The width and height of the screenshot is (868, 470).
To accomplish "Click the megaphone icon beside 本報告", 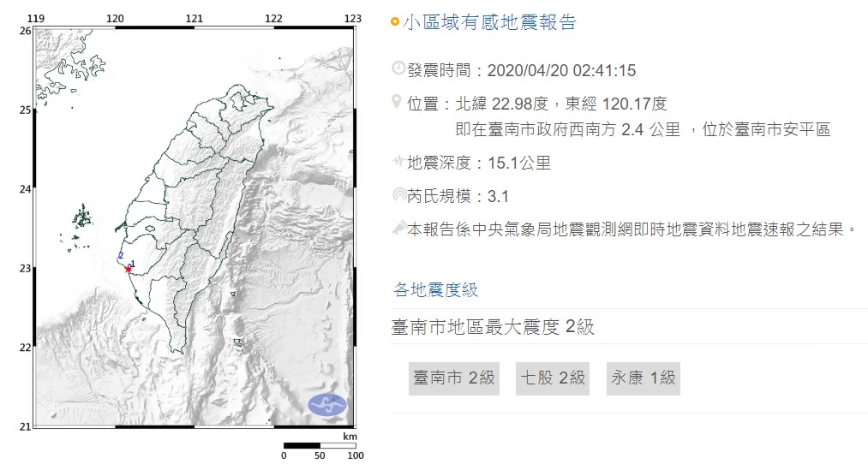I will pyautogui.click(x=398, y=228).
